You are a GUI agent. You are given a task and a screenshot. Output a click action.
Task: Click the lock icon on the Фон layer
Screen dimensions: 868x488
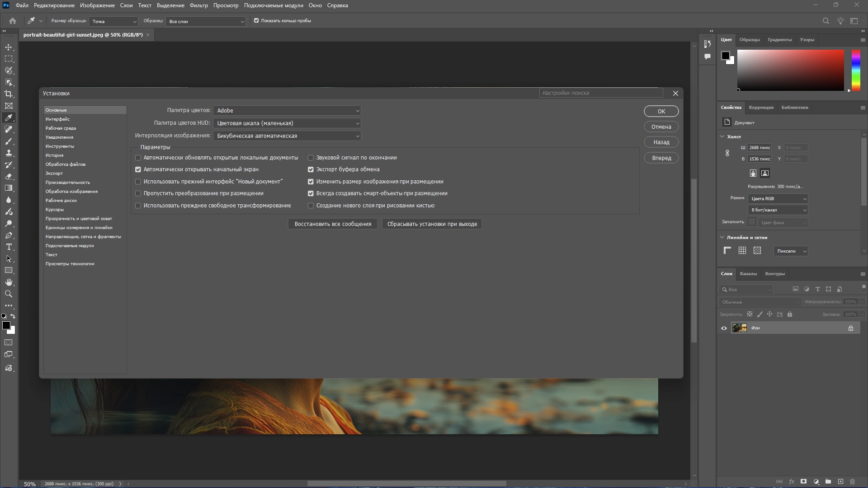(850, 328)
